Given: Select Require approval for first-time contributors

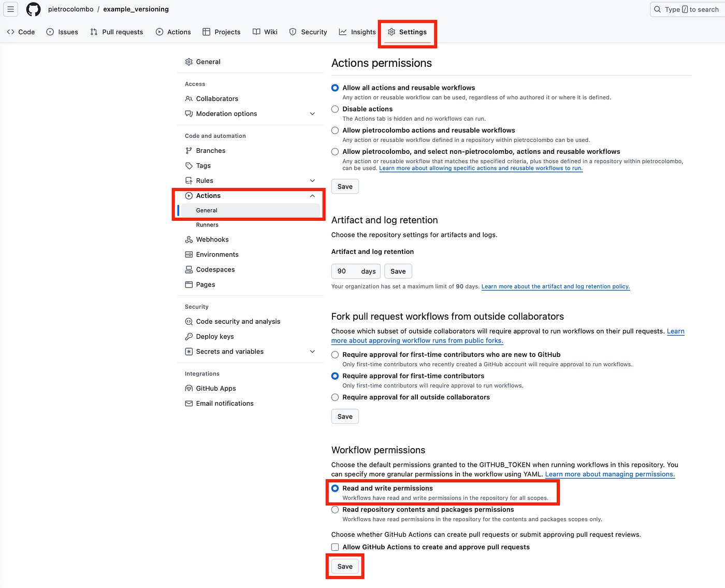Looking at the screenshot, I should [x=335, y=376].
